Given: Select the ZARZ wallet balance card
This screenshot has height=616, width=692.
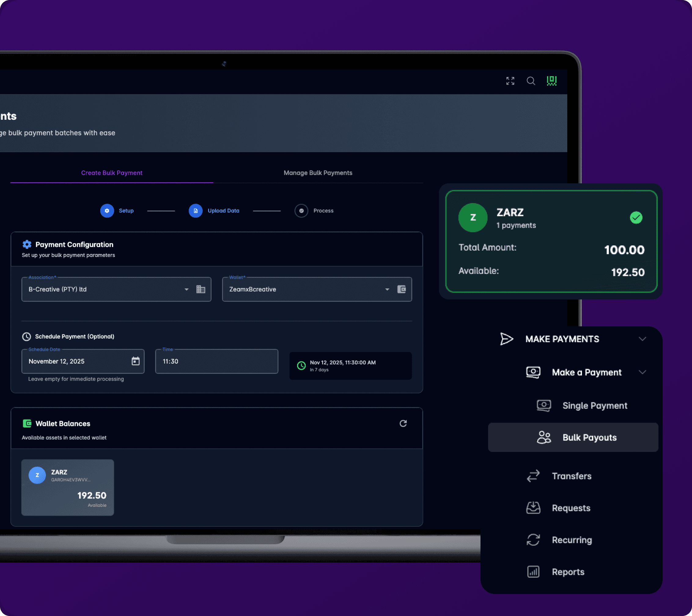Looking at the screenshot, I should coord(68,487).
